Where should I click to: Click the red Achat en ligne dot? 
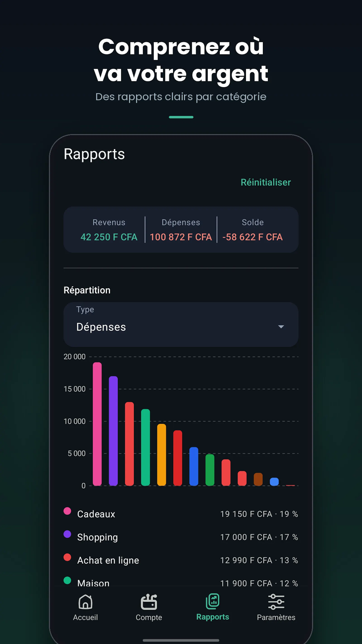[67, 557]
